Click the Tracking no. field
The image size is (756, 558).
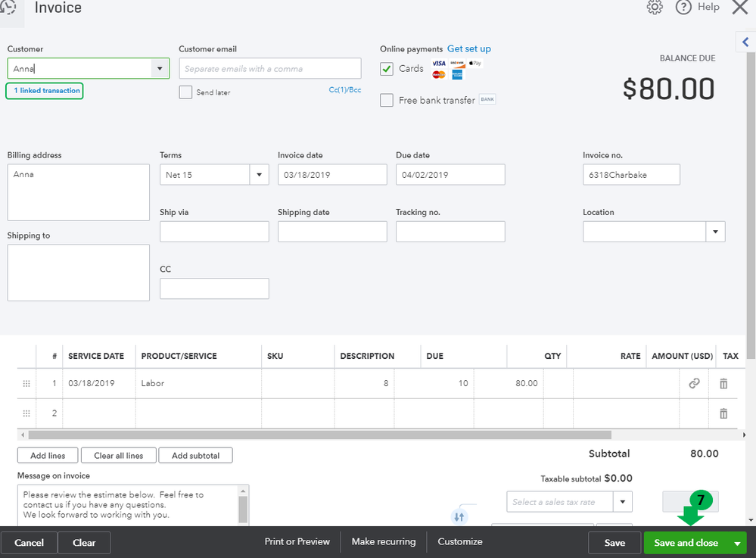tap(450, 232)
